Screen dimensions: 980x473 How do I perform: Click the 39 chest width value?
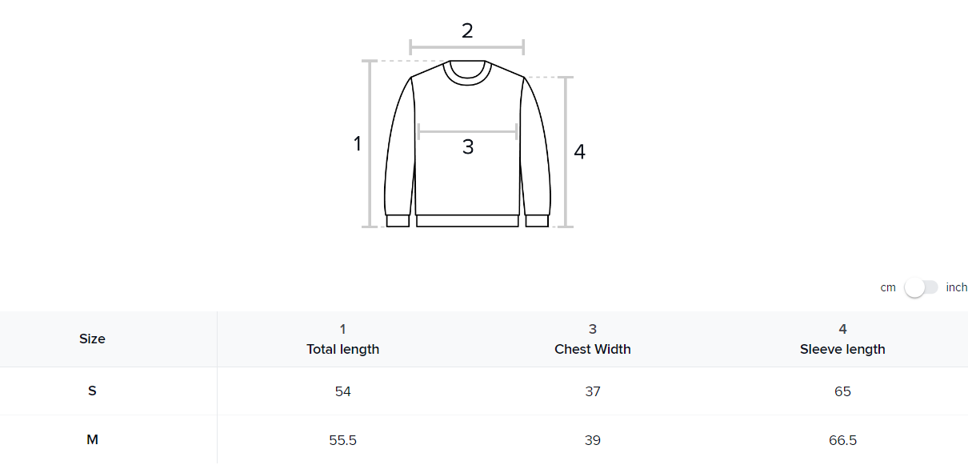tap(592, 440)
